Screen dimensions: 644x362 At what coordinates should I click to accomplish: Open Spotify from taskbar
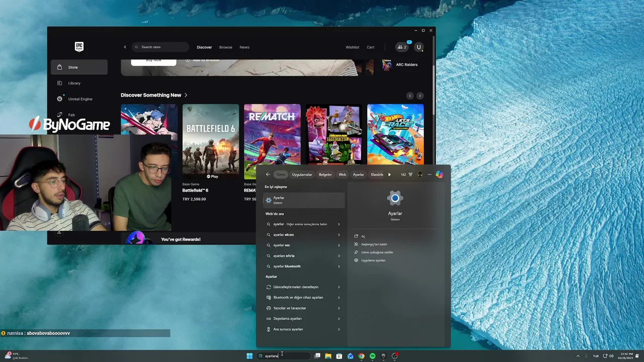(372, 356)
